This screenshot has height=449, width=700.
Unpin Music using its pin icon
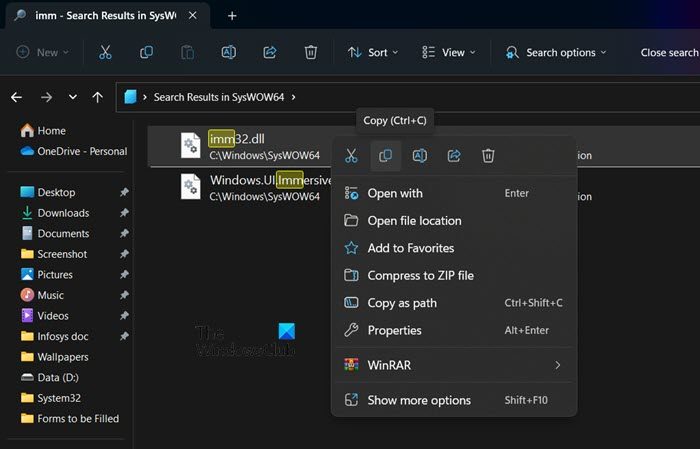pyautogui.click(x=124, y=295)
